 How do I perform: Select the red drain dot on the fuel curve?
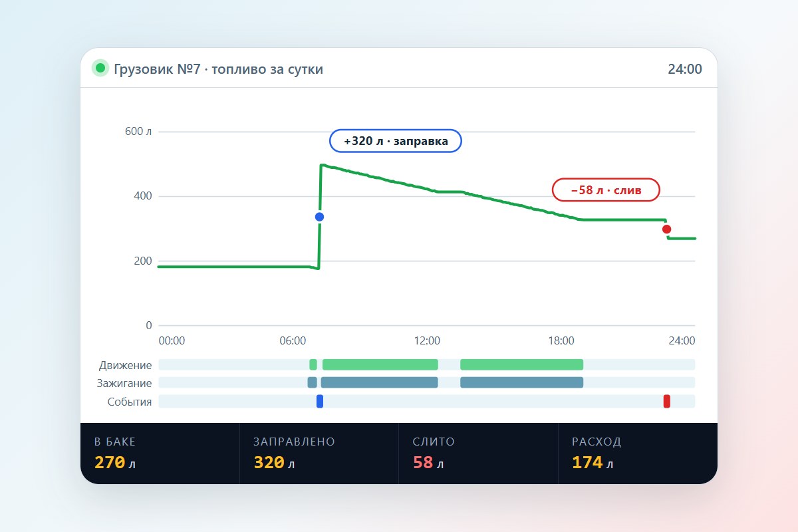click(666, 229)
